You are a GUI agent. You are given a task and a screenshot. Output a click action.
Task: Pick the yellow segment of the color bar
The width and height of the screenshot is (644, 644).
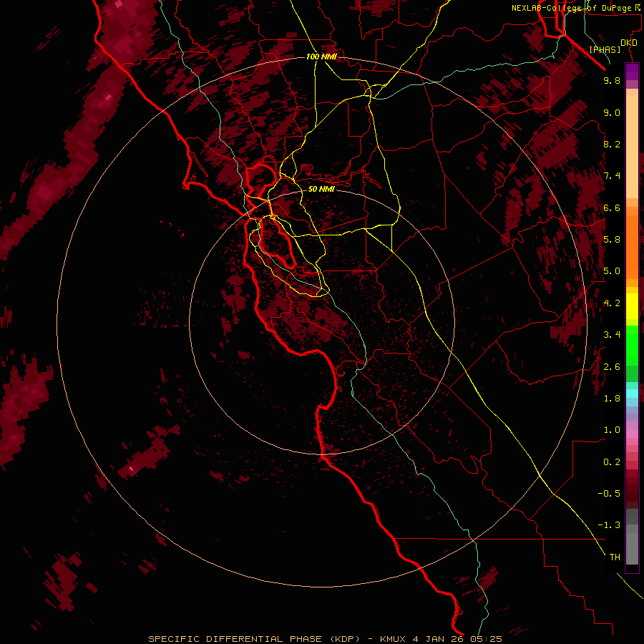[x=632, y=306]
